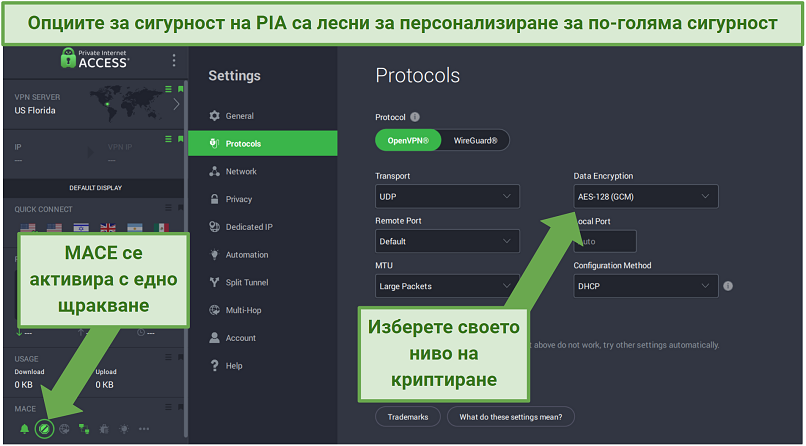Click the drag handle on IP tile
This screenshot has width=806, height=446.
point(168,139)
